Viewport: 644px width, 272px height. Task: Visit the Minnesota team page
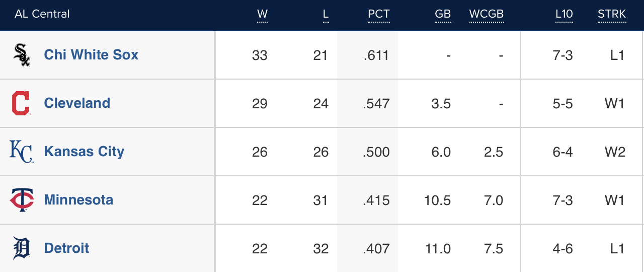click(x=78, y=200)
